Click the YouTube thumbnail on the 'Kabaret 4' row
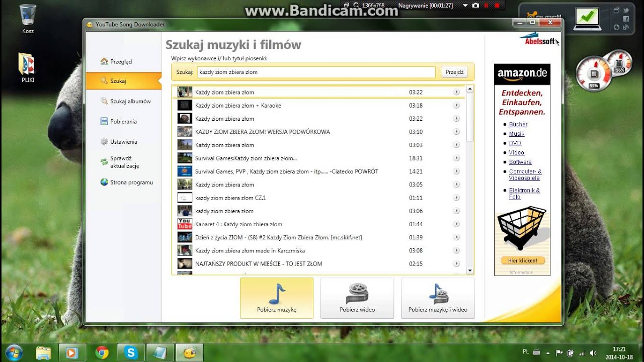Screen dimensions: 644x362 click(x=185, y=224)
